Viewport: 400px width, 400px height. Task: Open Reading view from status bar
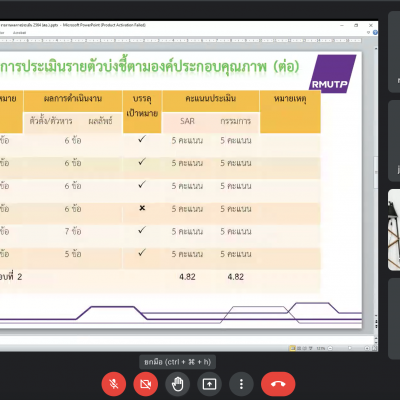coord(304,348)
